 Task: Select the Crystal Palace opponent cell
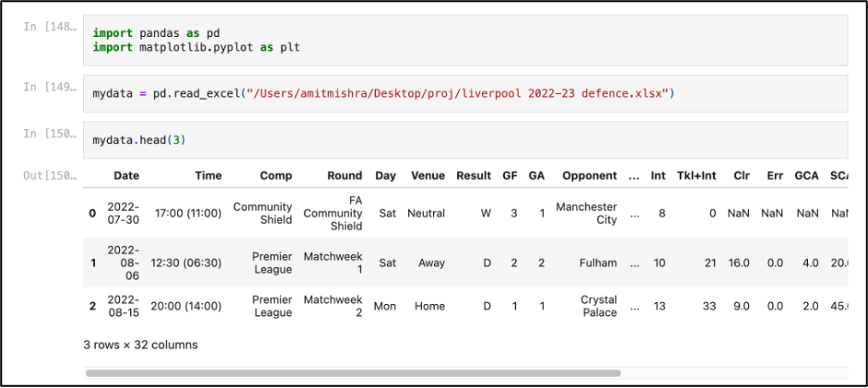(x=598, y=306)
